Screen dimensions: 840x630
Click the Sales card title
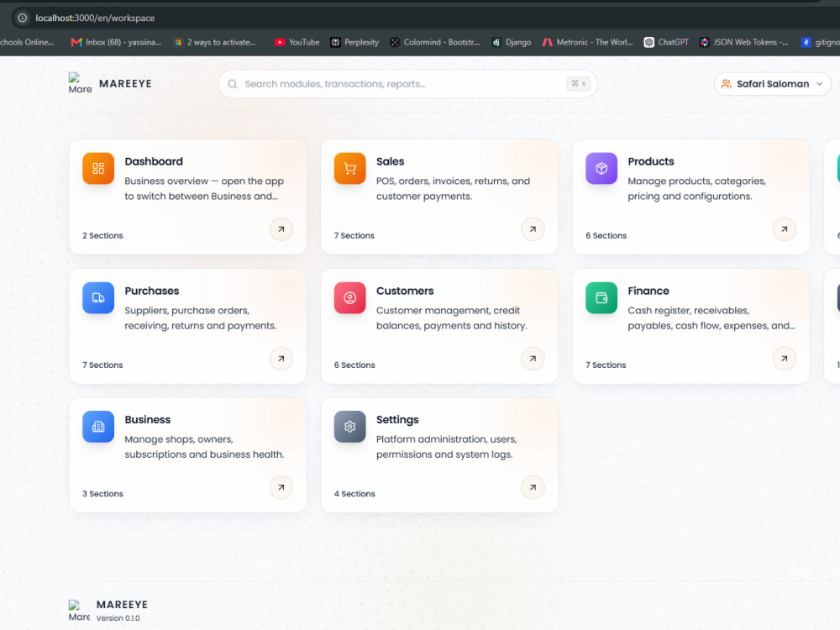point(390,161)
